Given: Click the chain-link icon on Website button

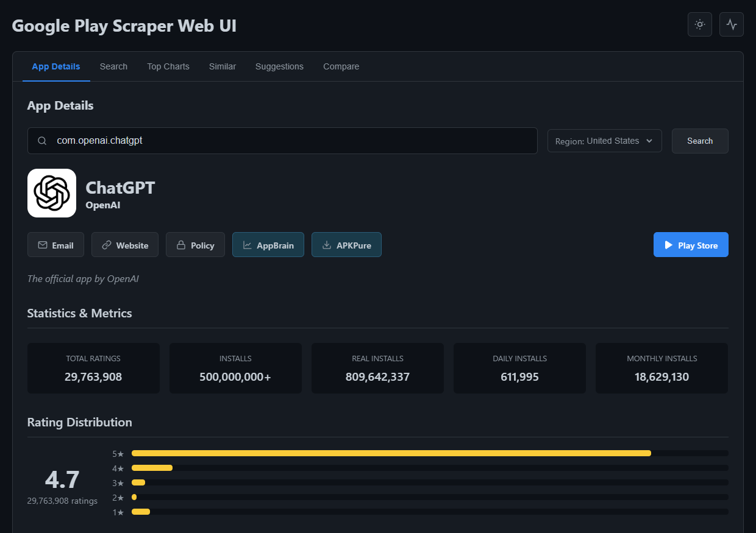Looking at the screenshot, I should point(107,245).
